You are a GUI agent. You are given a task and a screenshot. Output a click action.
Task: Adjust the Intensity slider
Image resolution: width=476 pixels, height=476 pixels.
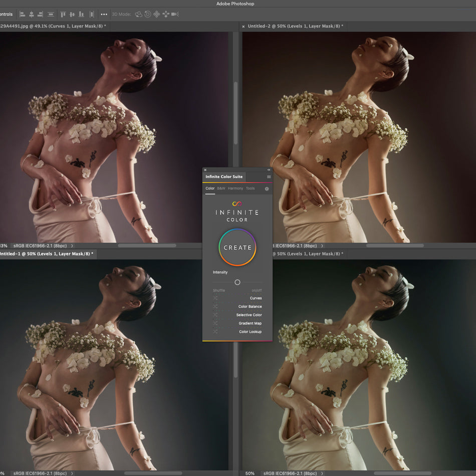coord(237,282)
